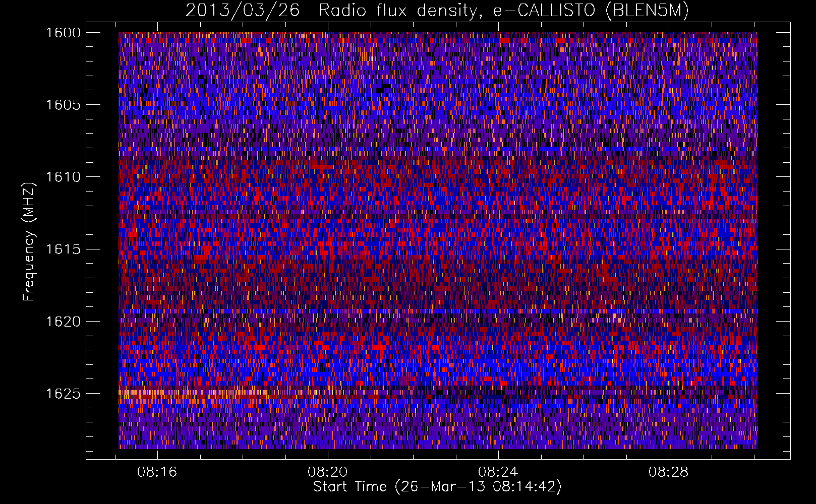Screen dimensions: 816x504
Task: Click the 1620 frequency axis label
Action: click(63, 321)
